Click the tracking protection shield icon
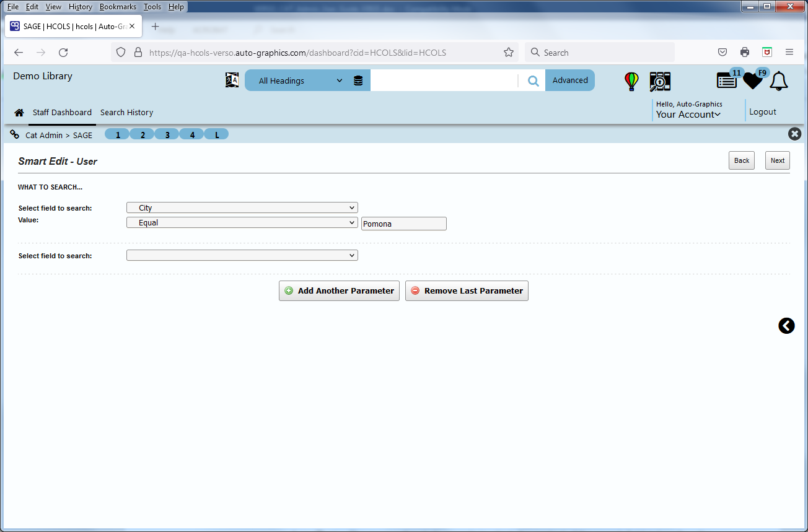Image resolution: width=808 pixels, height=532 pixels. tap(121, 53)
